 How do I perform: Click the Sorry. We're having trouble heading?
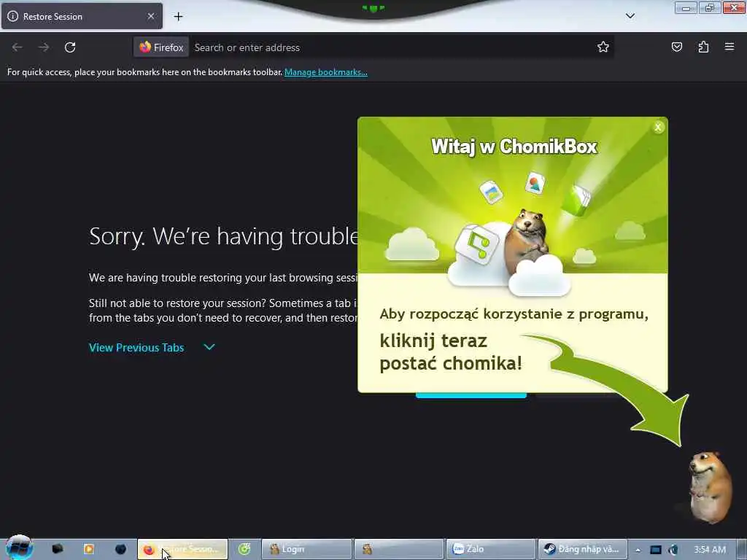pyautogui.click(x=223, y=236)
